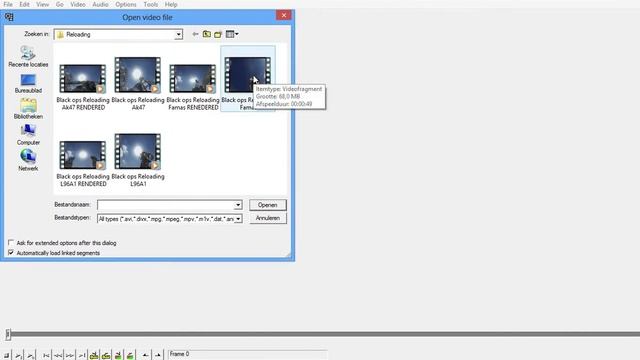Open the Bestandstypen file type dropdown

238,219
